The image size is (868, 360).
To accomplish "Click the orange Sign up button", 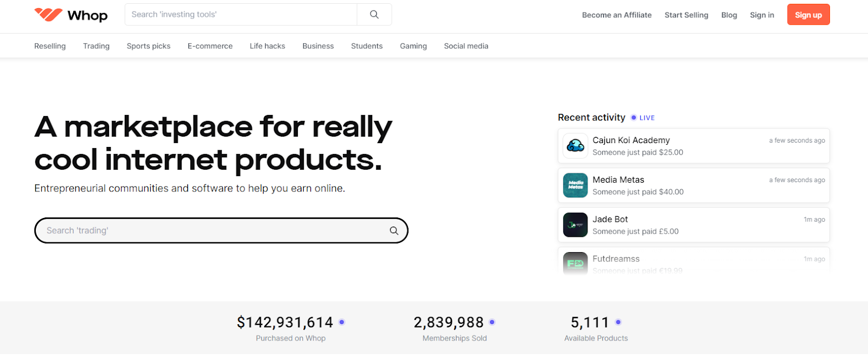I will (808, 15).
